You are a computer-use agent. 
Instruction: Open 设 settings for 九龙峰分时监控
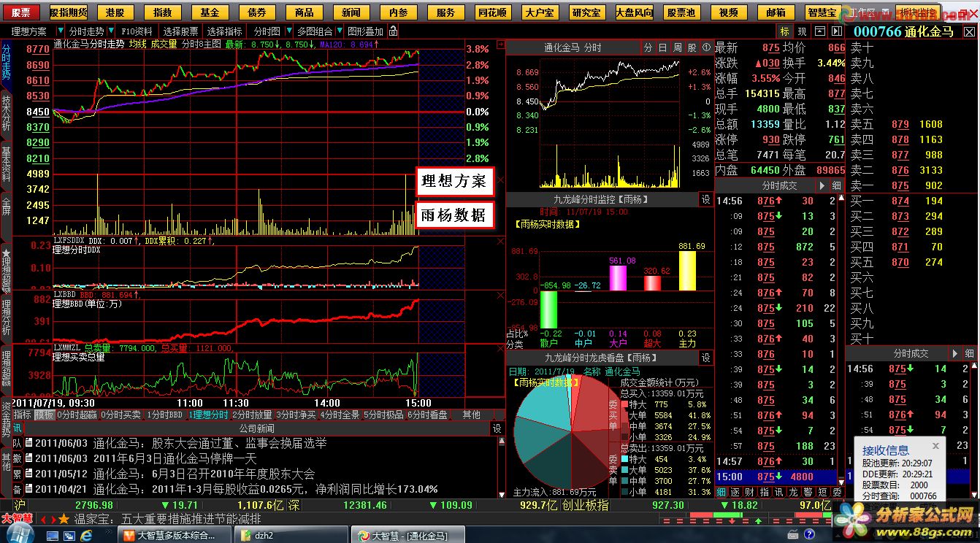705,199
